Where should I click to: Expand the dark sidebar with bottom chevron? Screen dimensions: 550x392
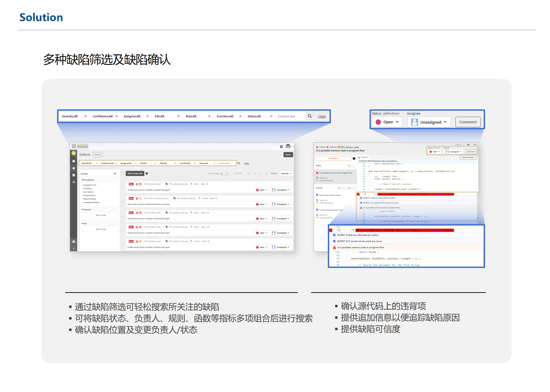[x=73, y=248]
